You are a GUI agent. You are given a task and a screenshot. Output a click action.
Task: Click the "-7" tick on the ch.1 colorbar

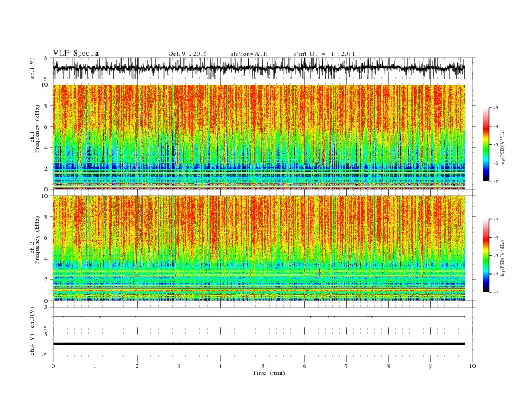pos(495,181)
